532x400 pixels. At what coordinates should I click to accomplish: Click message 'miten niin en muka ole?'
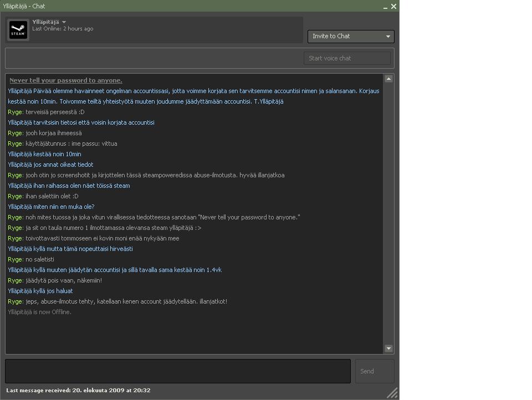tap(64, 207)
